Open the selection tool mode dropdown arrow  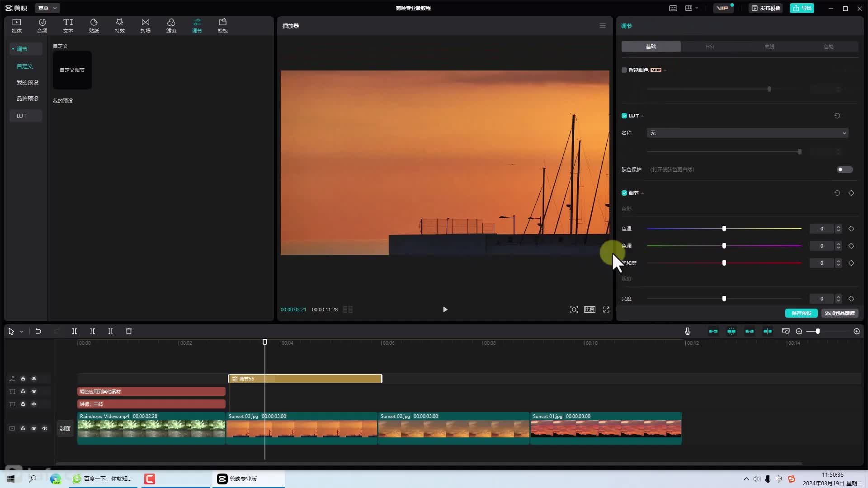pos(21,332)
